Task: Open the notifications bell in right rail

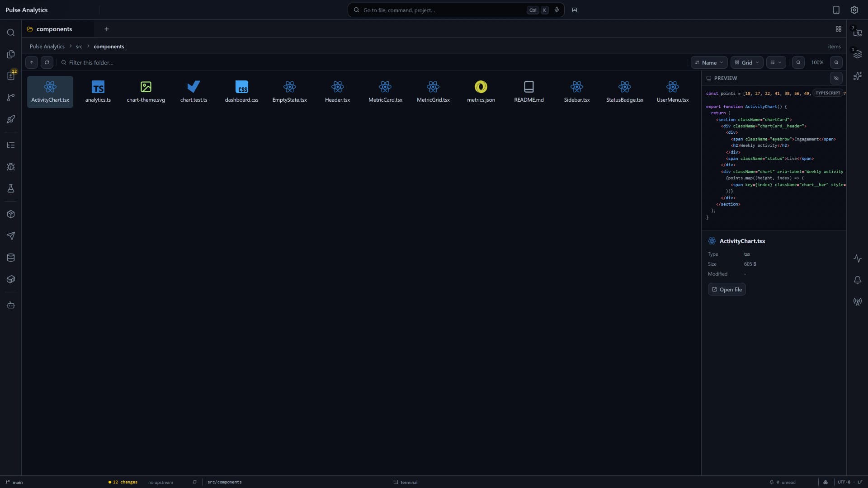Action: point(858,280)
